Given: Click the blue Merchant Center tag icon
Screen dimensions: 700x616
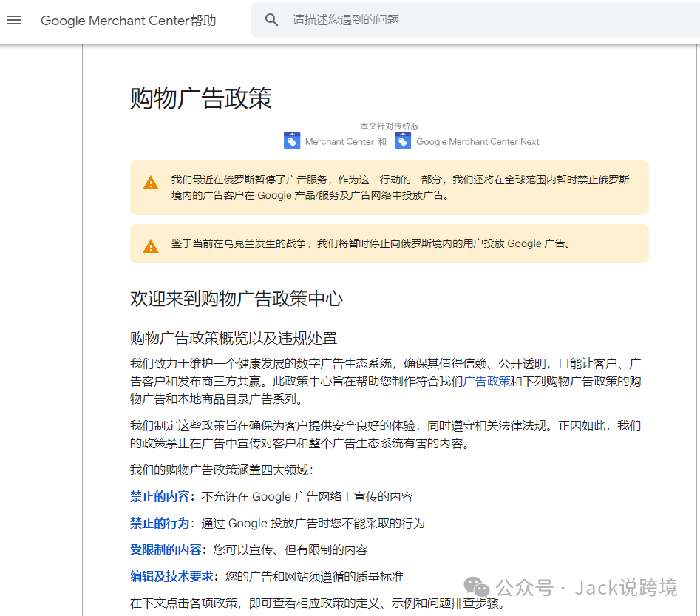Looking at the screenshot, I should [292, 141].
